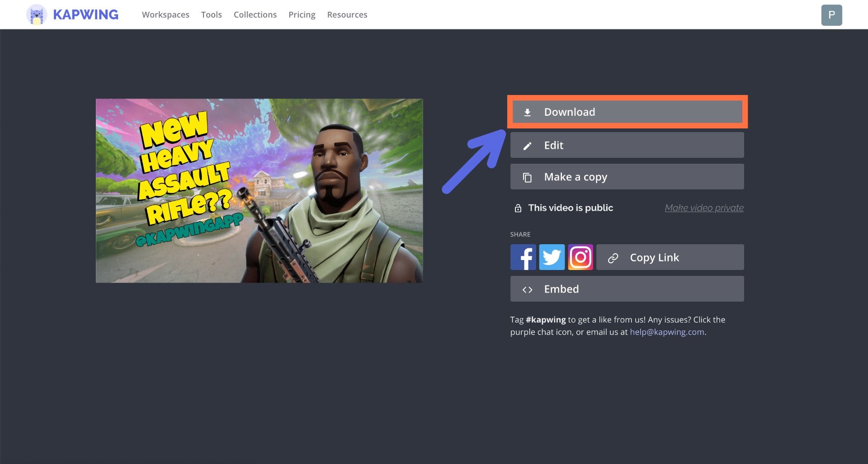Viewport: 868px width, 464px height.
Task: Expand the Resources menu
Action: click(x=347, y=15)
